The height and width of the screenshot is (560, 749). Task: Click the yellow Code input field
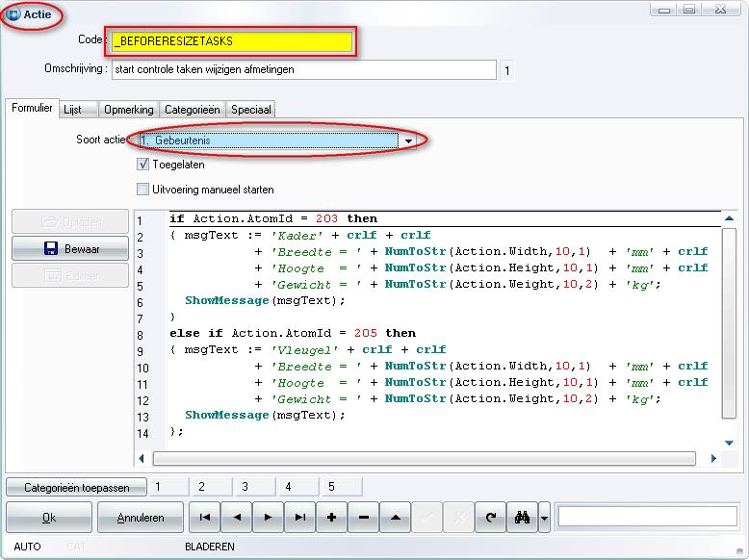[x=232, y=41]
